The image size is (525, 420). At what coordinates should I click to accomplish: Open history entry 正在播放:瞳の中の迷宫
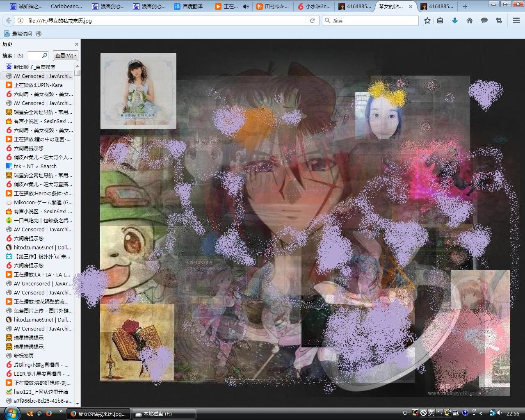(x=37, y=139)
